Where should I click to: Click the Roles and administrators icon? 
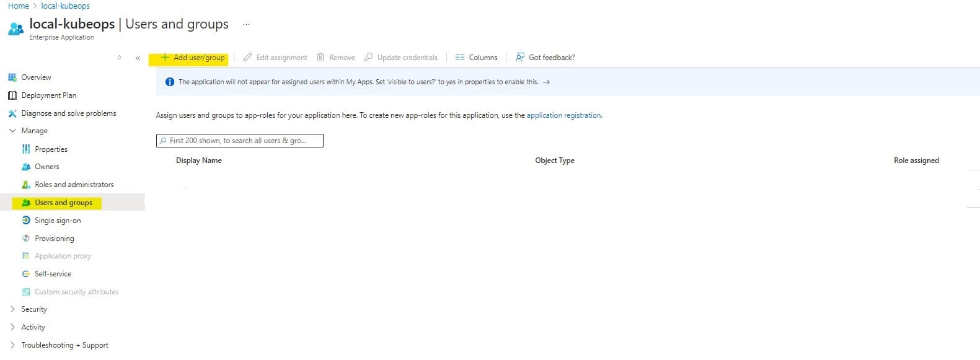pos(26,185)
